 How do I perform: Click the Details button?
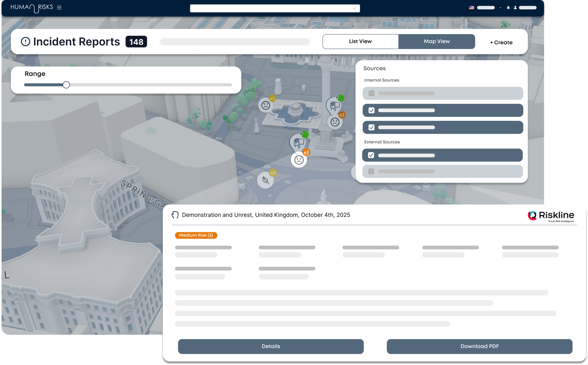271,346
